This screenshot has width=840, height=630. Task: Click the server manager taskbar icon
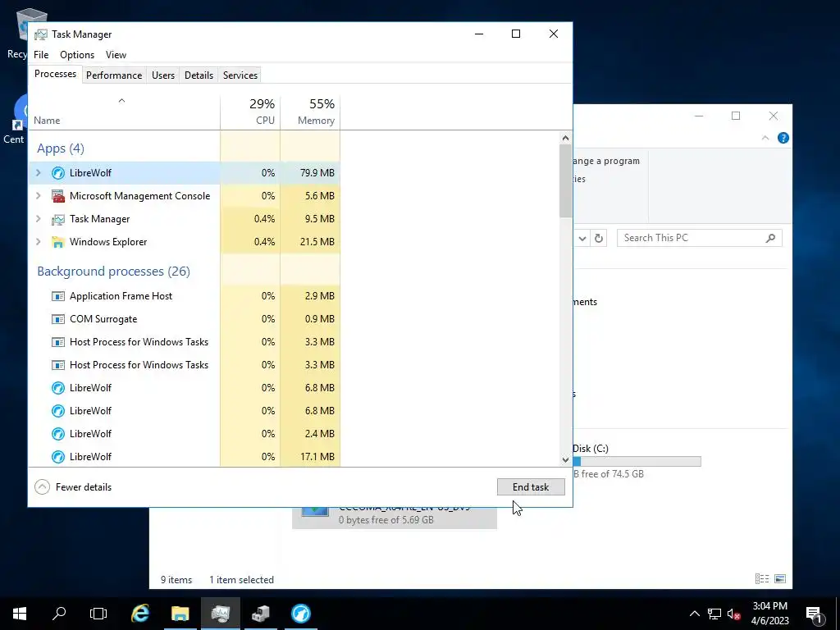point(260,614)
